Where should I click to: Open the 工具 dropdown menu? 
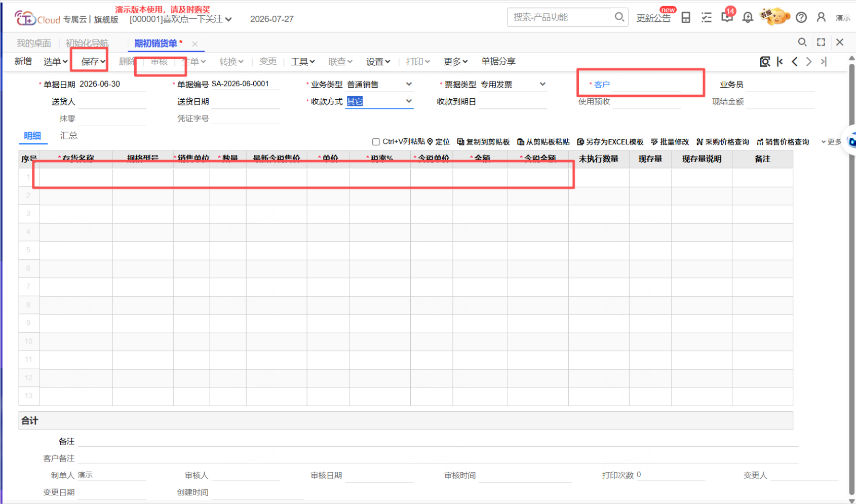click(x=303, y=61)
